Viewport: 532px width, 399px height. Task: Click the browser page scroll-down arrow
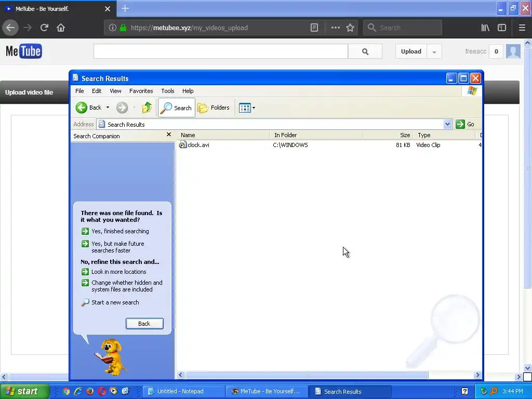tap(528, 368)
